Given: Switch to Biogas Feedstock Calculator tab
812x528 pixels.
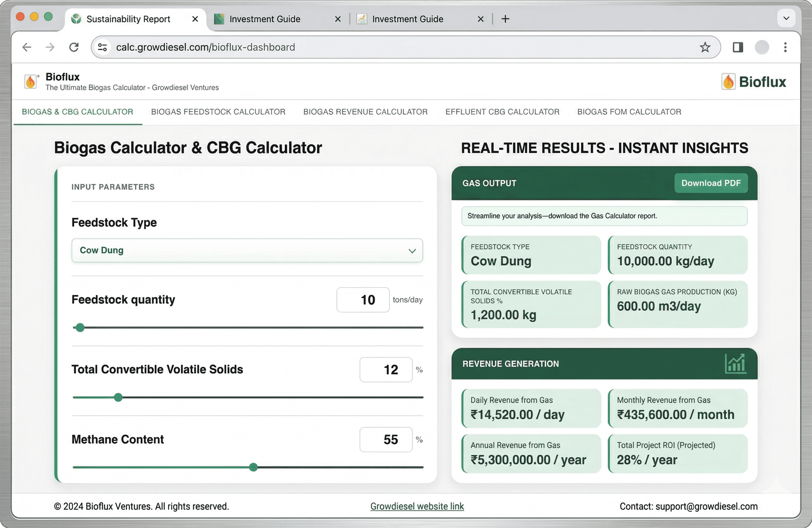Looking at the screenshot, I should [218, 112].
